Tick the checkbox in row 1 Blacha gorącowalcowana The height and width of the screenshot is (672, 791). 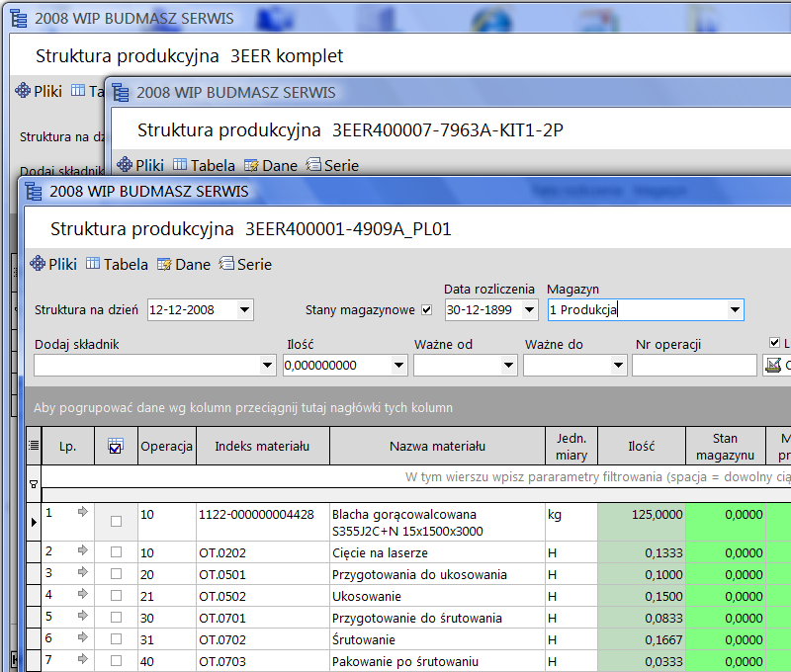(x=116, y=521)
